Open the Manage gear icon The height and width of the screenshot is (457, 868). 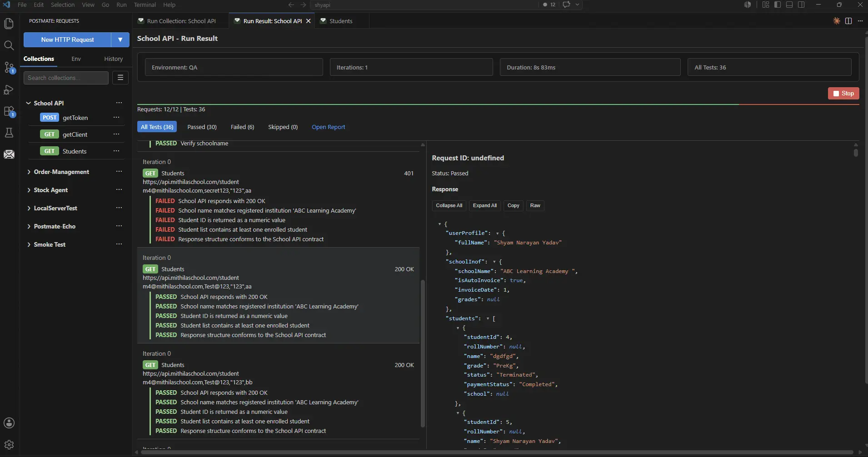[9, 445]
